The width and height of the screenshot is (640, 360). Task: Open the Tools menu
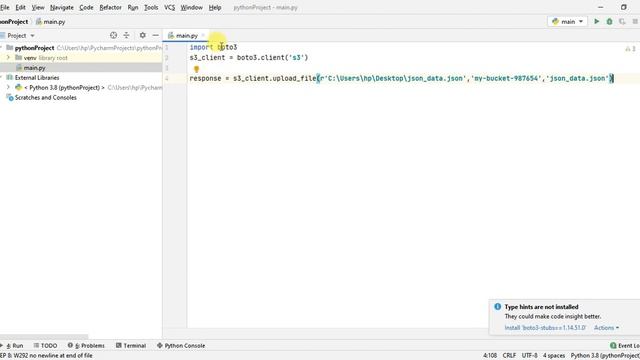tap(151, 7)
